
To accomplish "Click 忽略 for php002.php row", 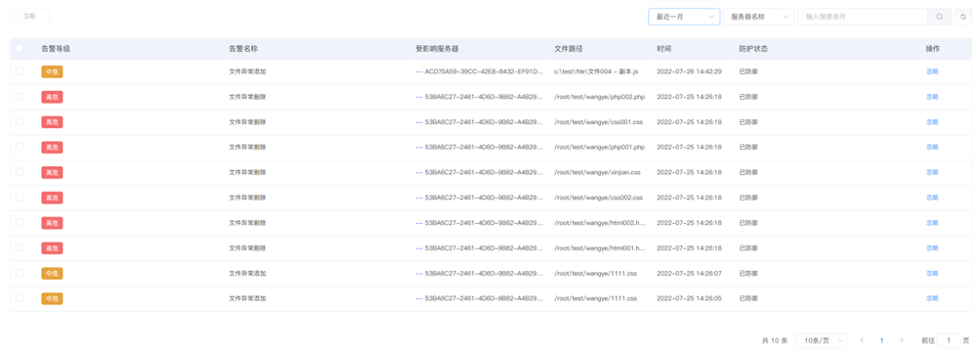I will point(932,97).
